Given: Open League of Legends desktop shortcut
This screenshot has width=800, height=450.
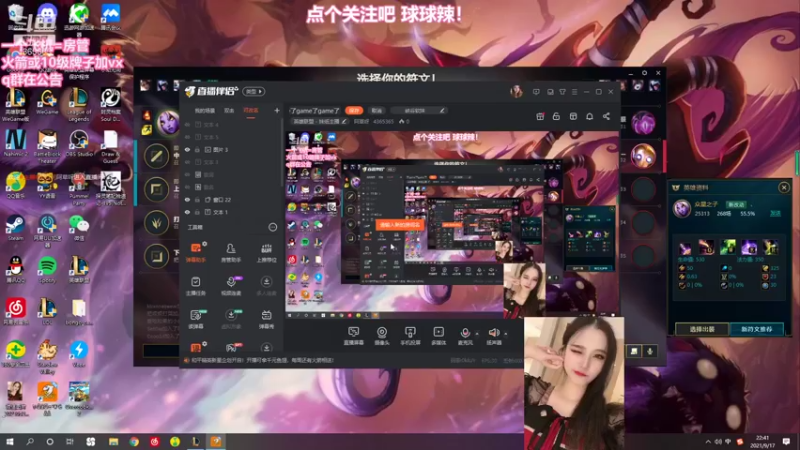Looking at the screenshot, I should (x=79, y=105).
